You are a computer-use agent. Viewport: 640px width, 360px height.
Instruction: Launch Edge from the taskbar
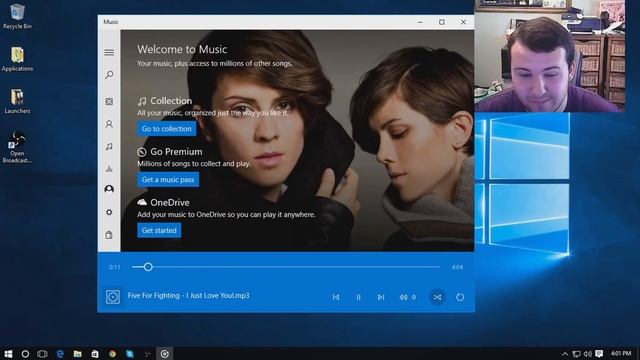click(60, 354)
